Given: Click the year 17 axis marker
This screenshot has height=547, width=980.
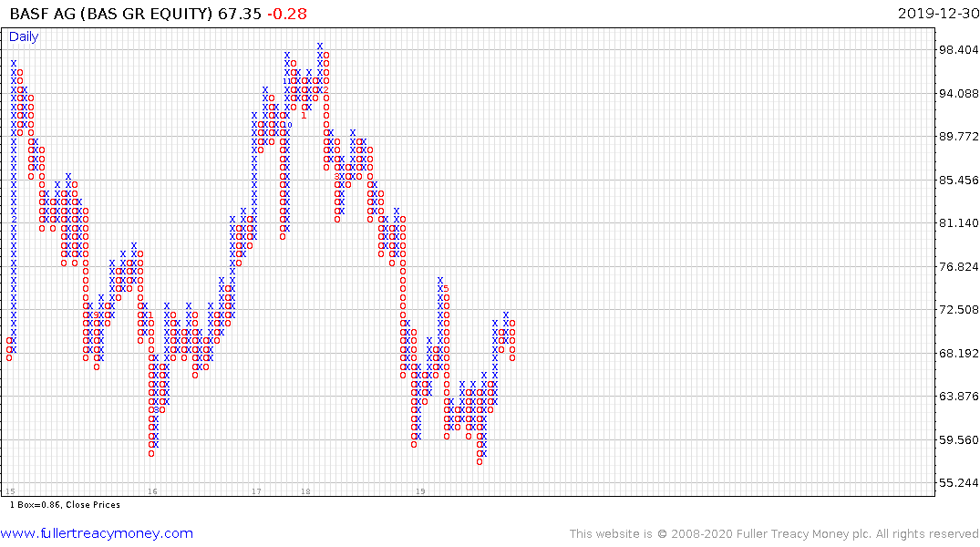Looking at the screenshot, I should click(x=256, y=491).
